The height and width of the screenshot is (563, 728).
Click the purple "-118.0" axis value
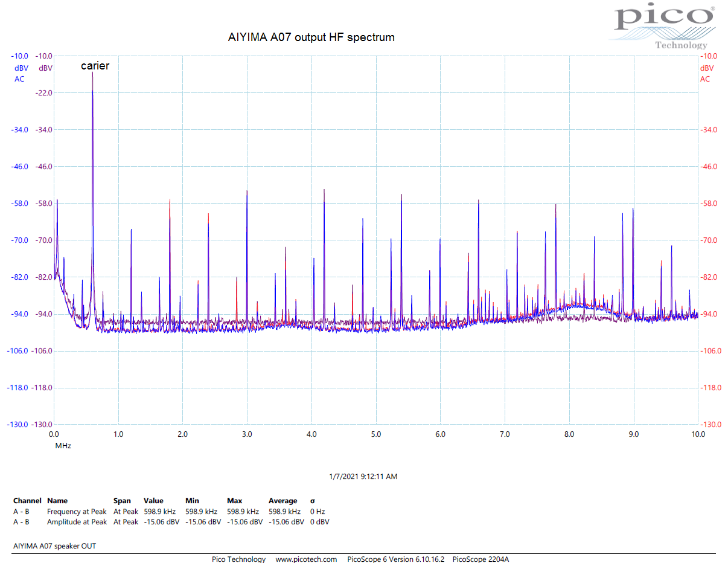(42, 387)
